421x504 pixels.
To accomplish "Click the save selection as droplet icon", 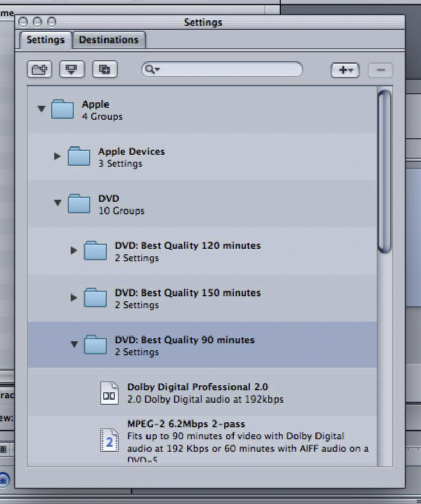I will point(72,70).
